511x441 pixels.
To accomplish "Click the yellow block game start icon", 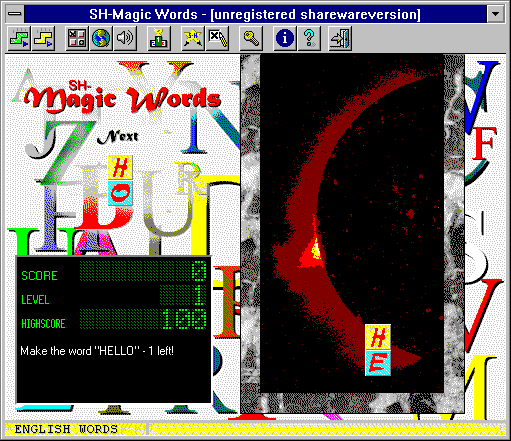I will (43, 38).
